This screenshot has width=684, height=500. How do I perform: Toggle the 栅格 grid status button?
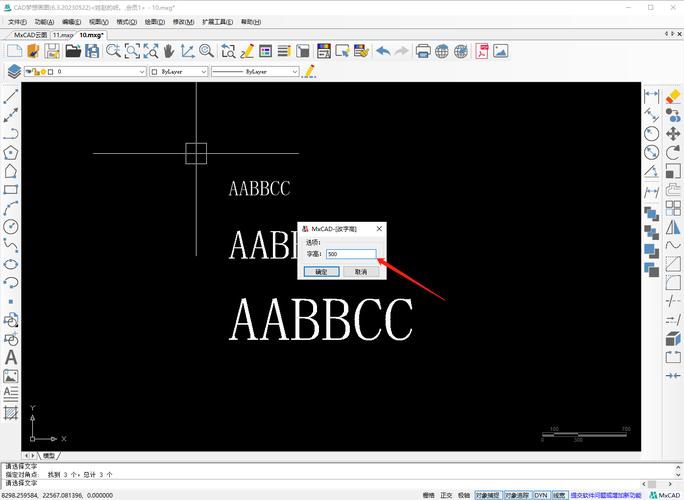(429, 494)
